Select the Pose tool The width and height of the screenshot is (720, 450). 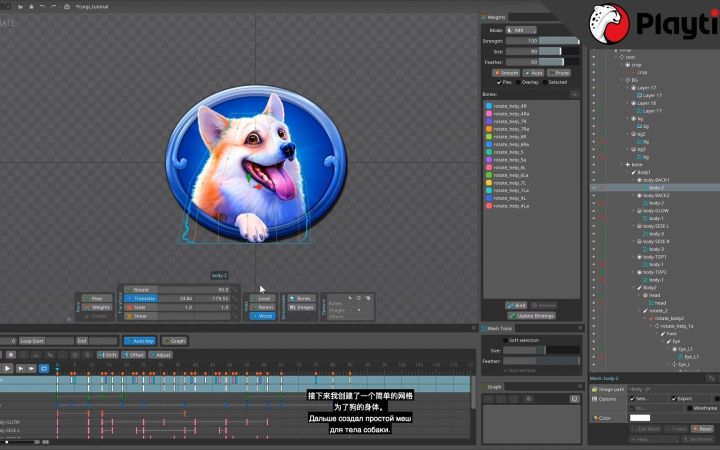pos(97,298)
